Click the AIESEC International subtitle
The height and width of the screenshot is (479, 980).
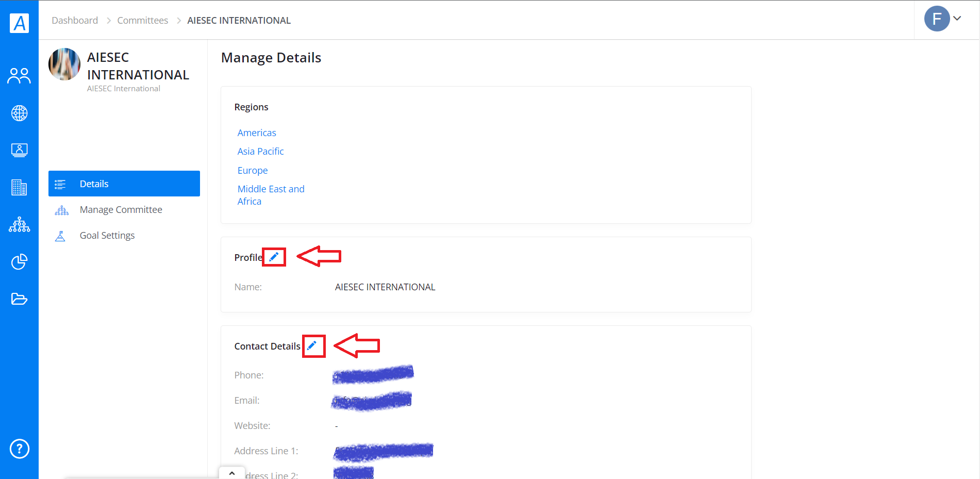(124, 88)
